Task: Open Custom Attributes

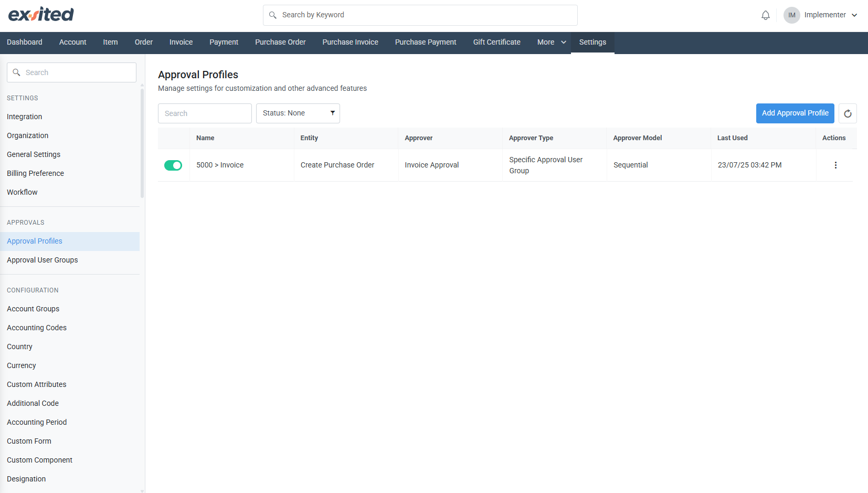Action: point(70,384)
